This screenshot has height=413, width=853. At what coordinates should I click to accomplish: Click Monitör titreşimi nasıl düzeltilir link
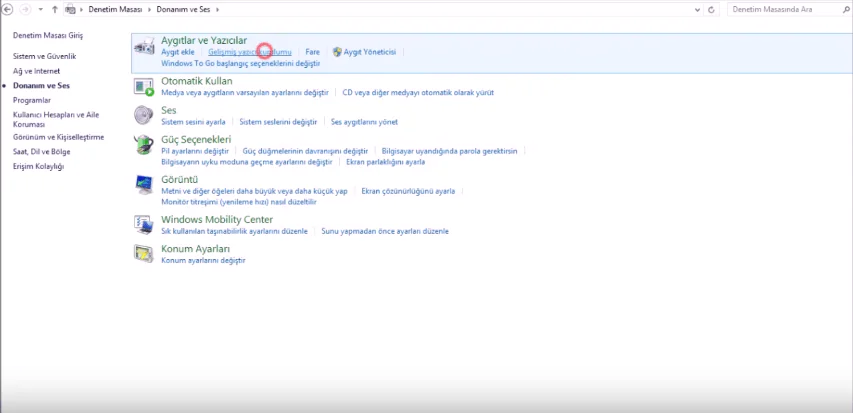point(239,202)
